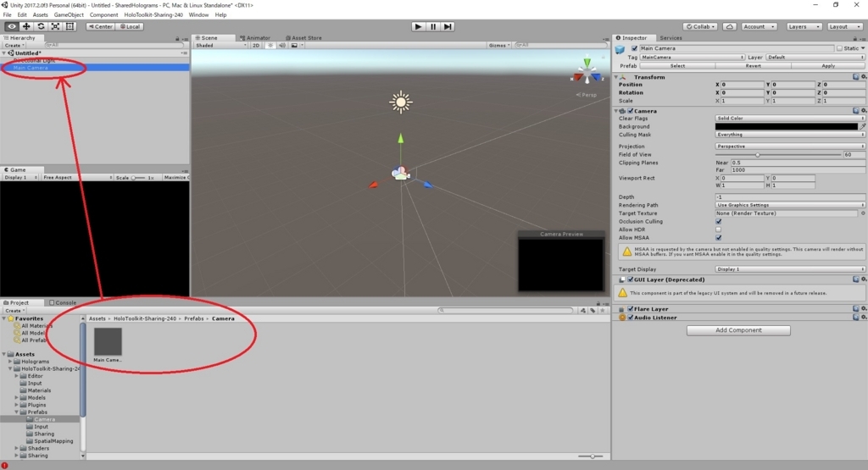Click the Hierarchy lock icon

pos(177,39)
